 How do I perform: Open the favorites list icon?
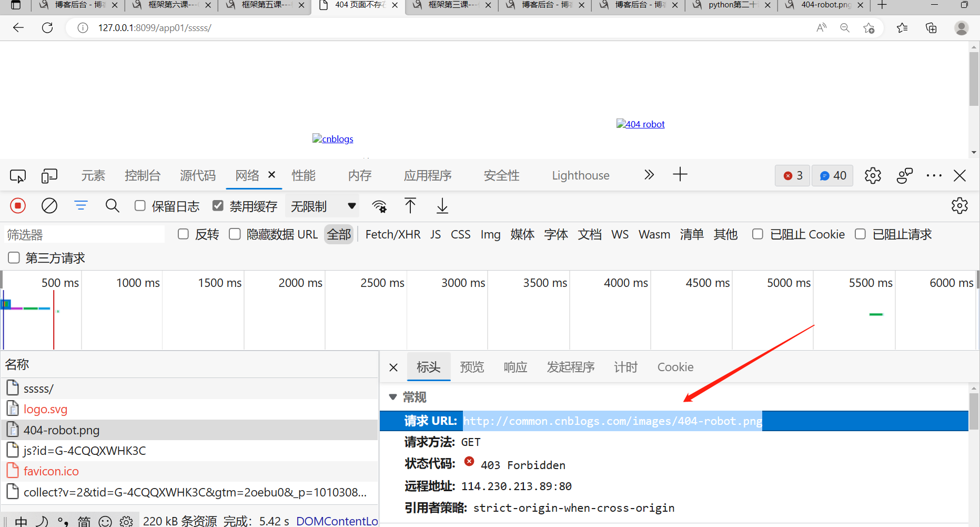902,28
